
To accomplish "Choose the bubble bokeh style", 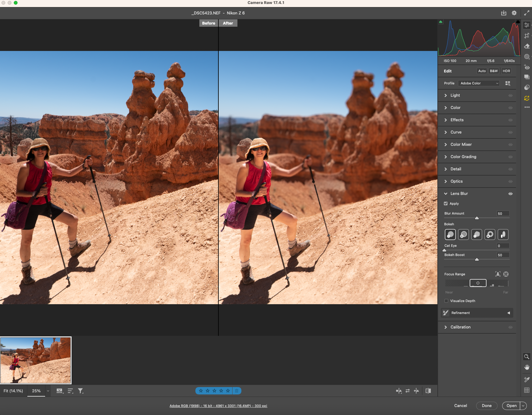I will [x=464, y=235].
